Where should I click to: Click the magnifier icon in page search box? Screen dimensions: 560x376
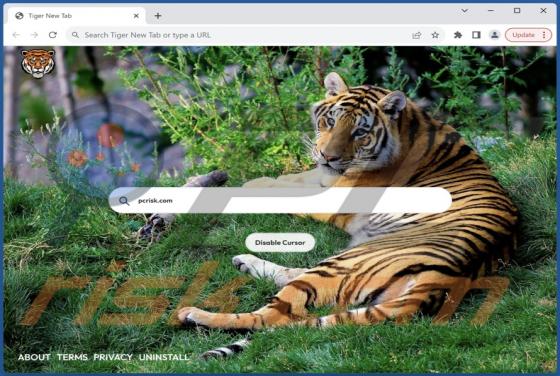point(124,201)
